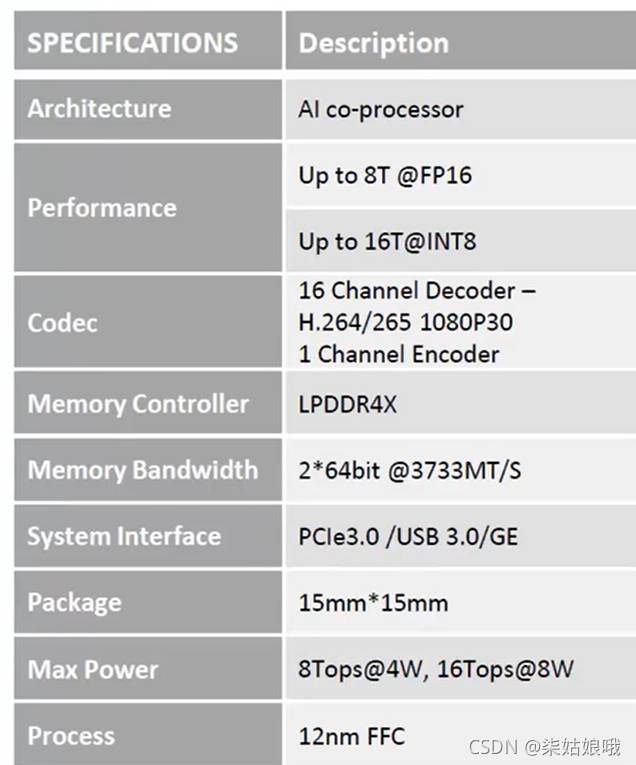
Task: Click the SPECIFICATIONS header cell
Action: tap(133, 43)
